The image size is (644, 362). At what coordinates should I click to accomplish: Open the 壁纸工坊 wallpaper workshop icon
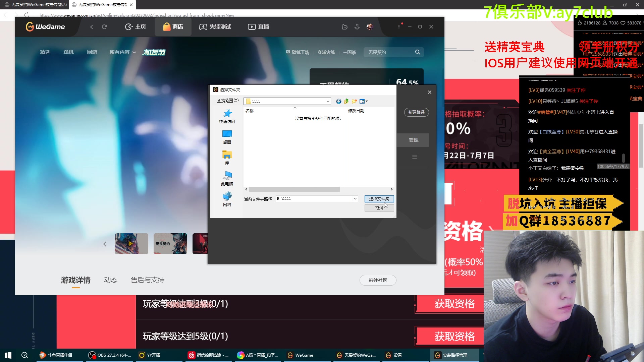(297, 52)
